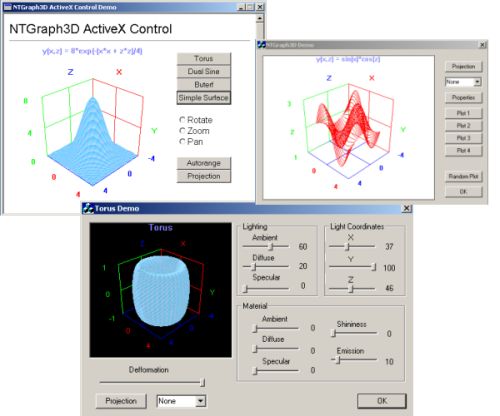Click Projection button in Control Demo window
500x416 pixels.
click(x=204, y=176)
